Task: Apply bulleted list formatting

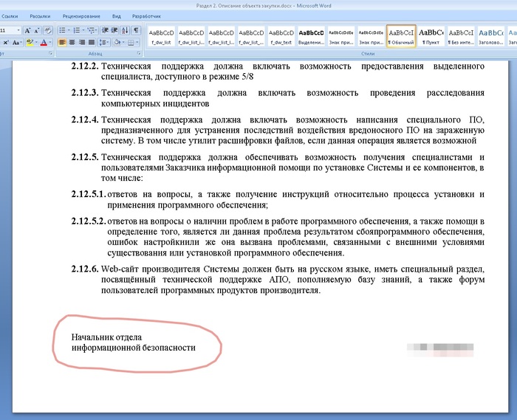Action: [x=63, y=30]
